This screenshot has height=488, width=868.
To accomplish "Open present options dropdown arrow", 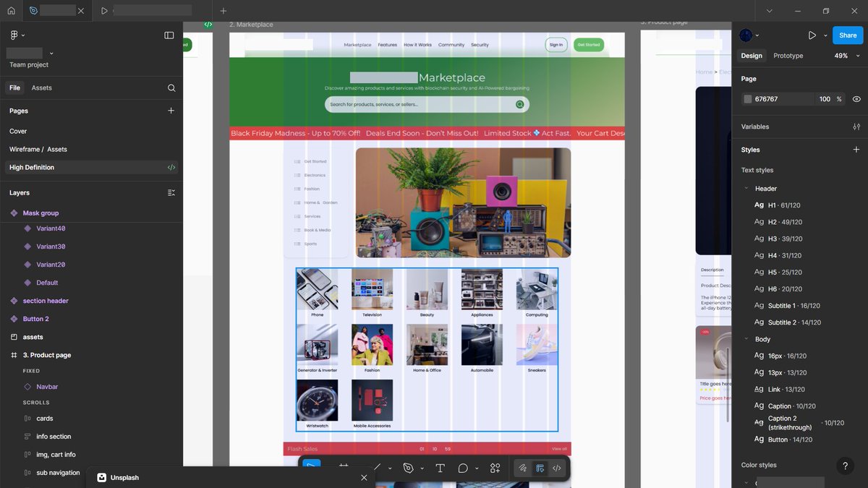I will click(x=825, y=35).
